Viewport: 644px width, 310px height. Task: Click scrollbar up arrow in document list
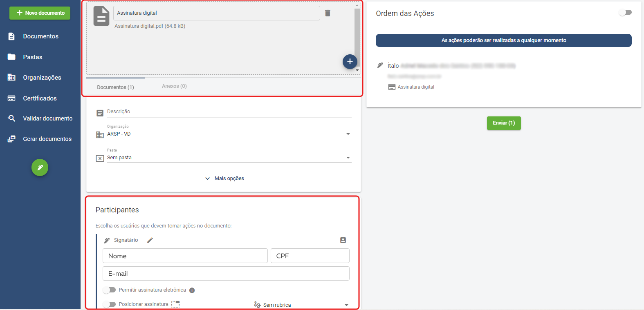(x=357, y=5)
